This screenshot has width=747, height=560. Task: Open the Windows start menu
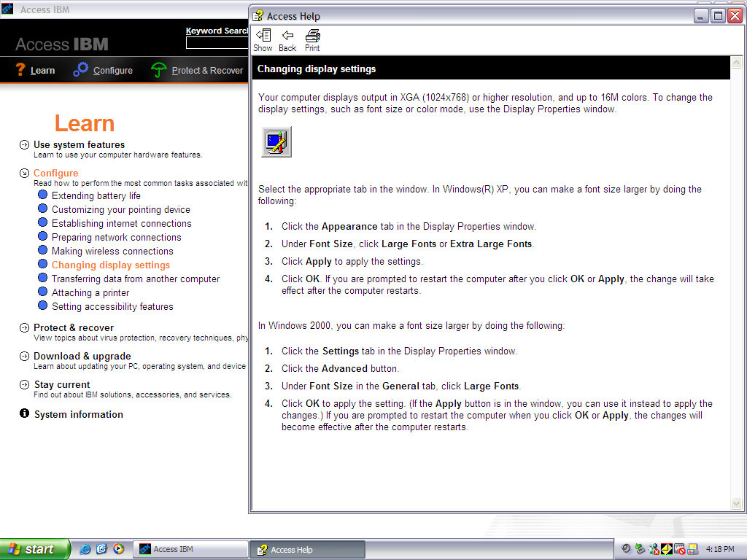(35, 549)
